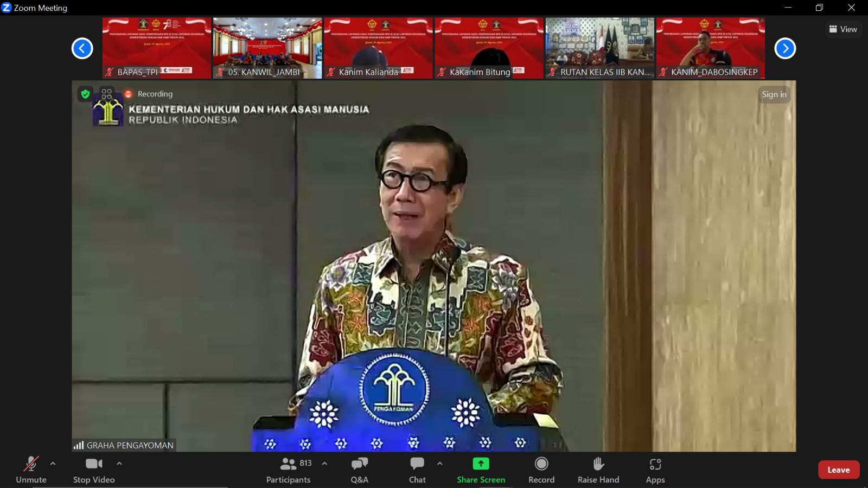The width and height of the screenshot is (868, 488).
Task: Select the 05. KANWIL_JAMBI video thumbnail
Action: [x=267, y=48]
